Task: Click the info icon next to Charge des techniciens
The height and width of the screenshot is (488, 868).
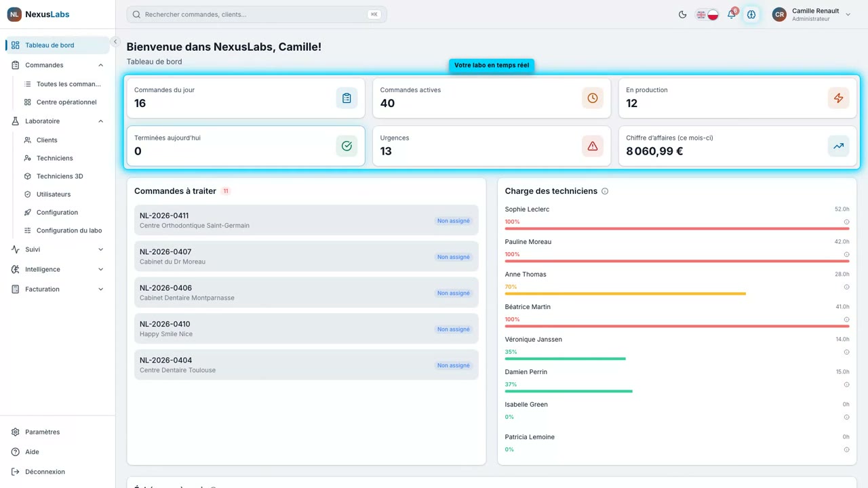Action: [x=605, y=191]
